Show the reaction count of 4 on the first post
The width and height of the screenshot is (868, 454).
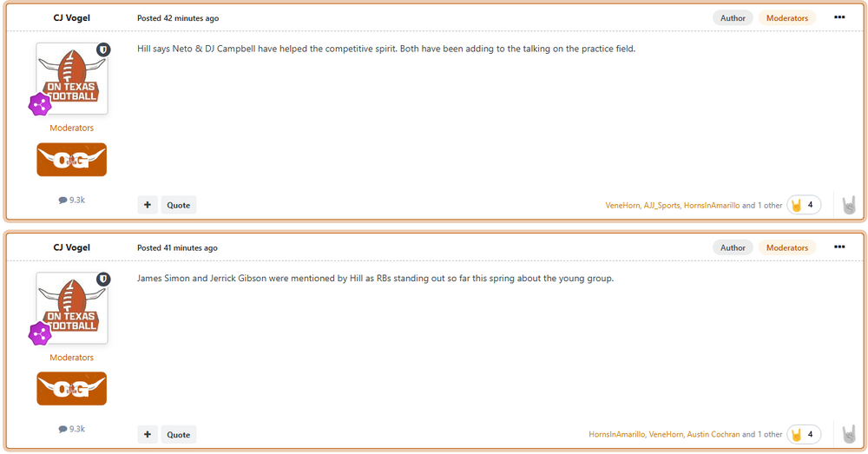click(804, 206)
